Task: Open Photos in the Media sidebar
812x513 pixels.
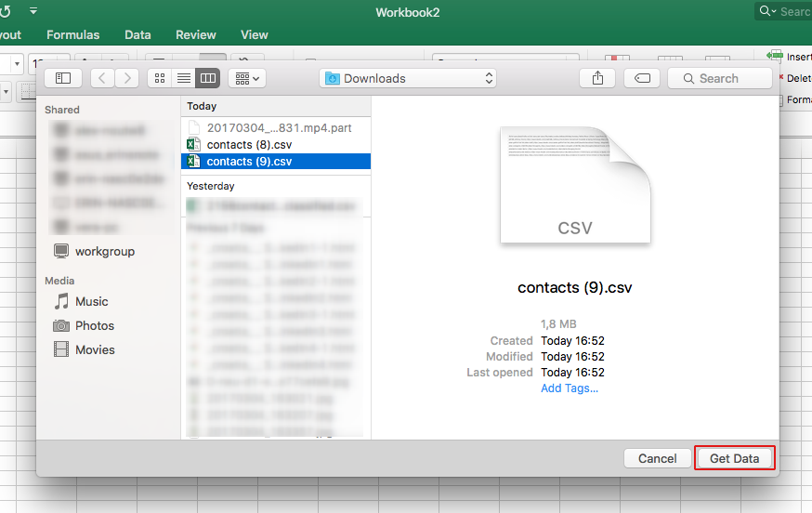Action: tap(84, 325)
